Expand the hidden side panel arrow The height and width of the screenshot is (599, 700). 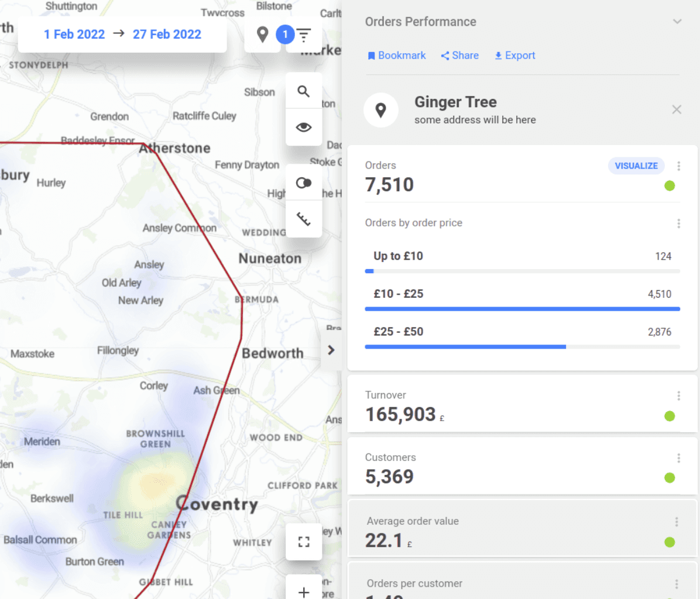pos(332,350)
